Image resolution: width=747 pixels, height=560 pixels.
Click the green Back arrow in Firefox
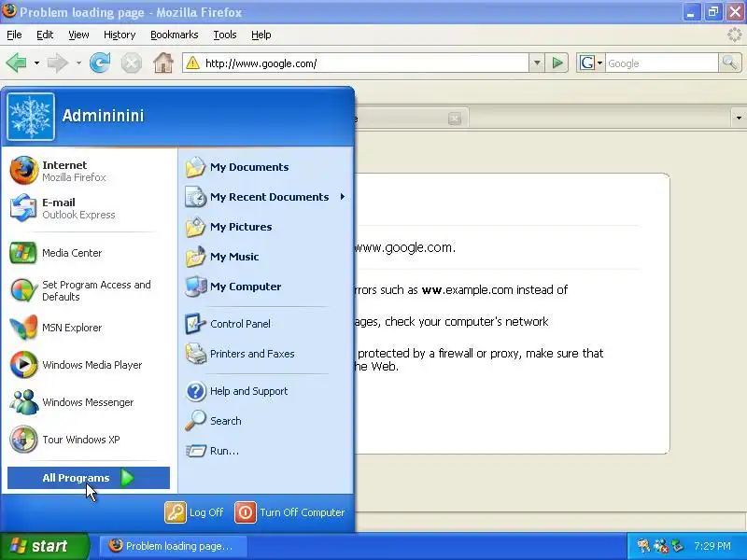[x=16, y=63]
